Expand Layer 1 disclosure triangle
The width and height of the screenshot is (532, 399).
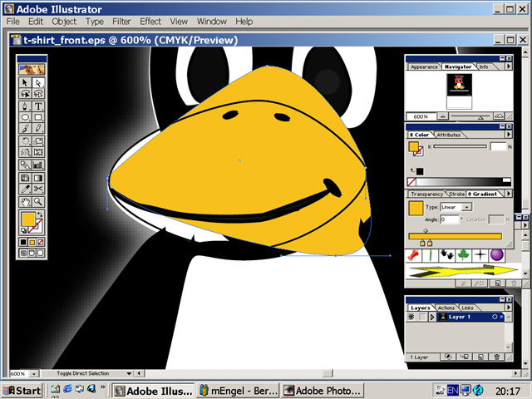[432, 317]
